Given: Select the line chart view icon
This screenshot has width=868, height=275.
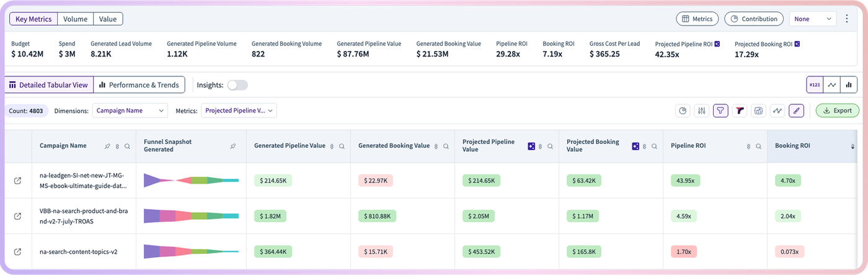Looking at the screenshot, I should (832, 84).
